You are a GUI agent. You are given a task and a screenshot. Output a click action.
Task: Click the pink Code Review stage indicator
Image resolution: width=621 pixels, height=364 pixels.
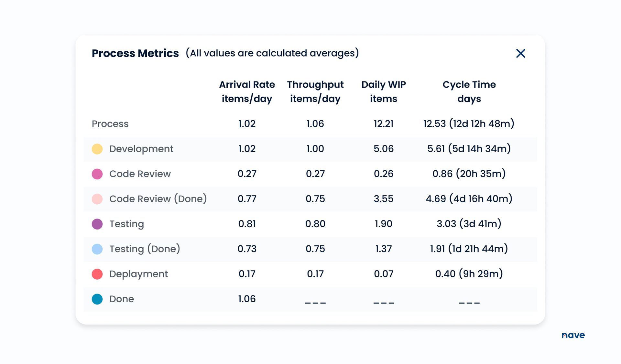tap(97, 174)
